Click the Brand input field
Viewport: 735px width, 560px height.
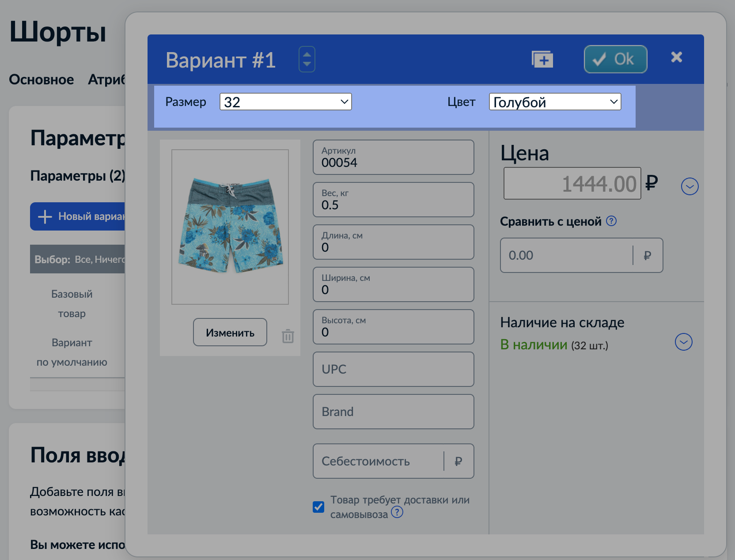point(393,412)
